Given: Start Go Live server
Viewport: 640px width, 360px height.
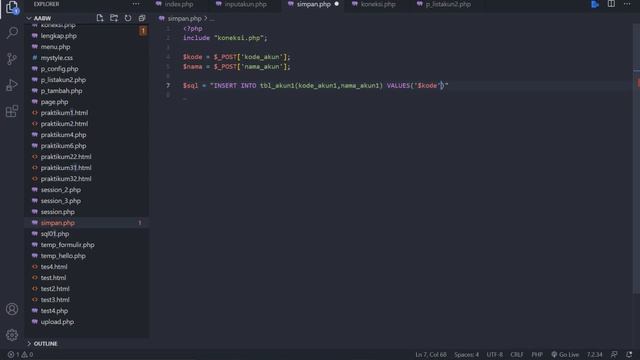Looking at the screenshot, I should [565, 355].
